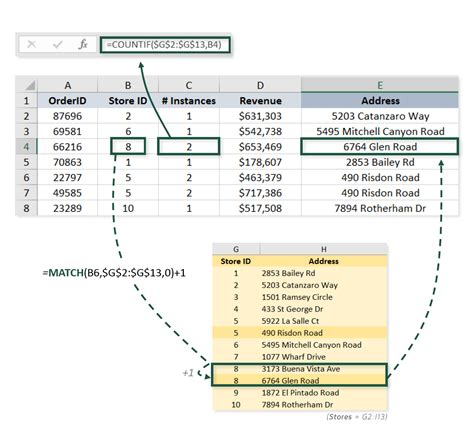Click 1501 Ramsey Circle in Stores table
474x439 pixels.
[297, 297]
